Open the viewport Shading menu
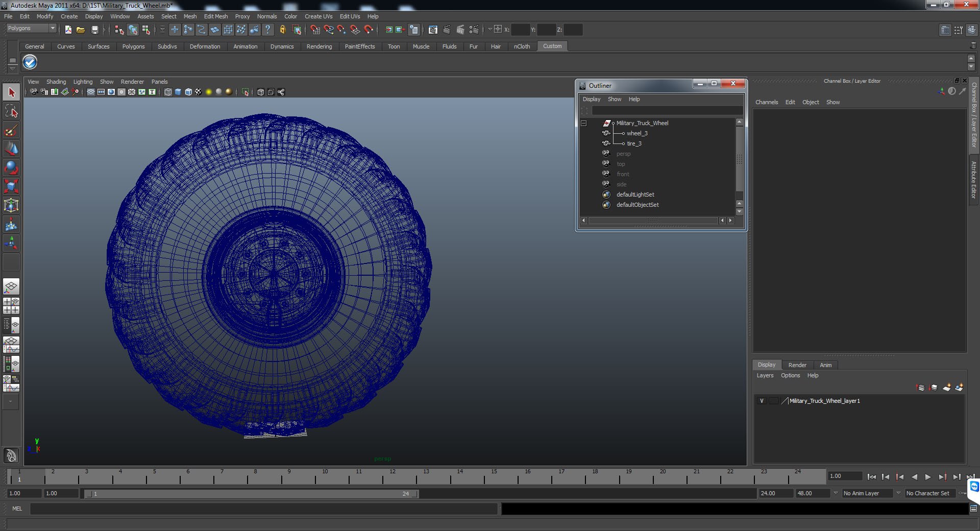Viewport: 980px width, 531px height. 56,82
